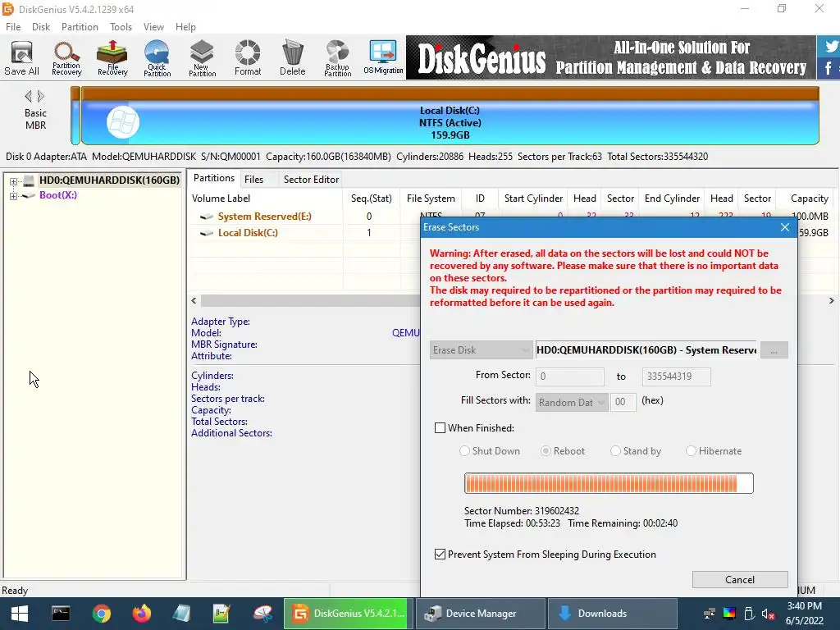Click the Delete partition icon

coord(293,58)
